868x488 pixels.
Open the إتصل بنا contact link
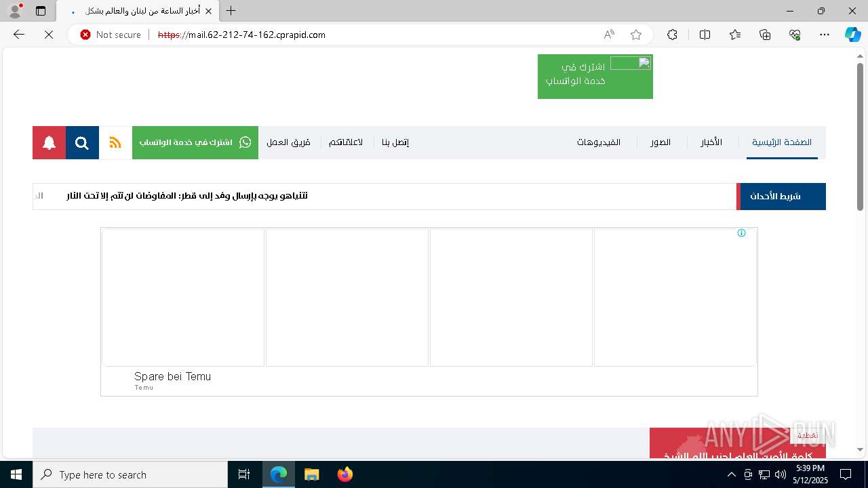[x=395, y=142]
